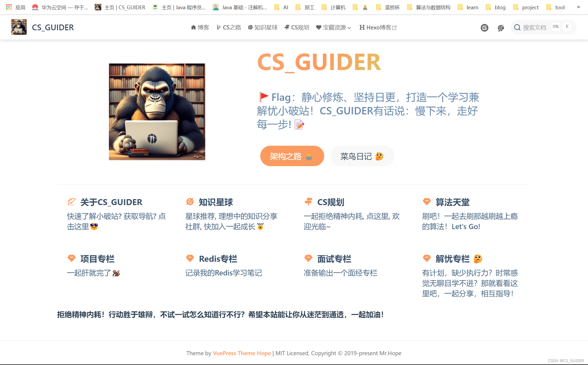Click the search magnifier icon
Screen dimensions: 588x365
(x=517, y=27)
